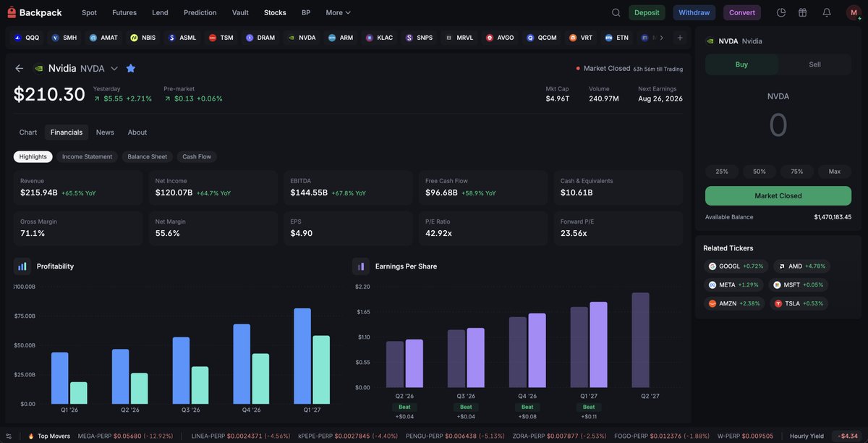Switch to the Buy side
Screen dimensions: 868x443
[x=741, y=64]
